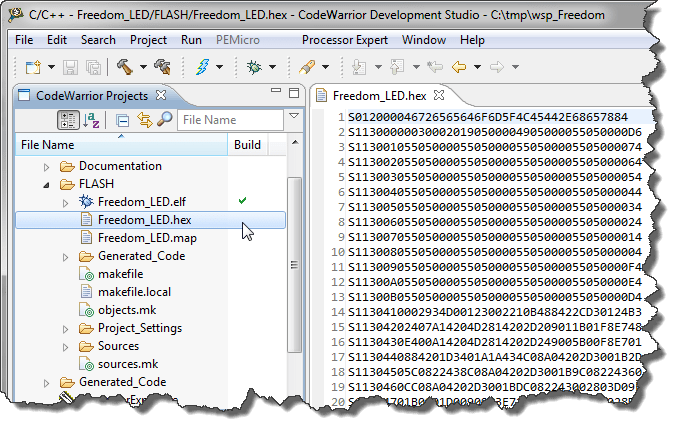Select sources.mk file
Screen dimensions: 684x435
point(128,364)
